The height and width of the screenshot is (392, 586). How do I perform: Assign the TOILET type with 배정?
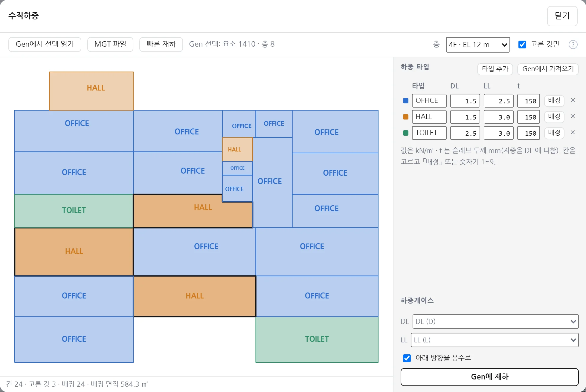coord(554,133)
